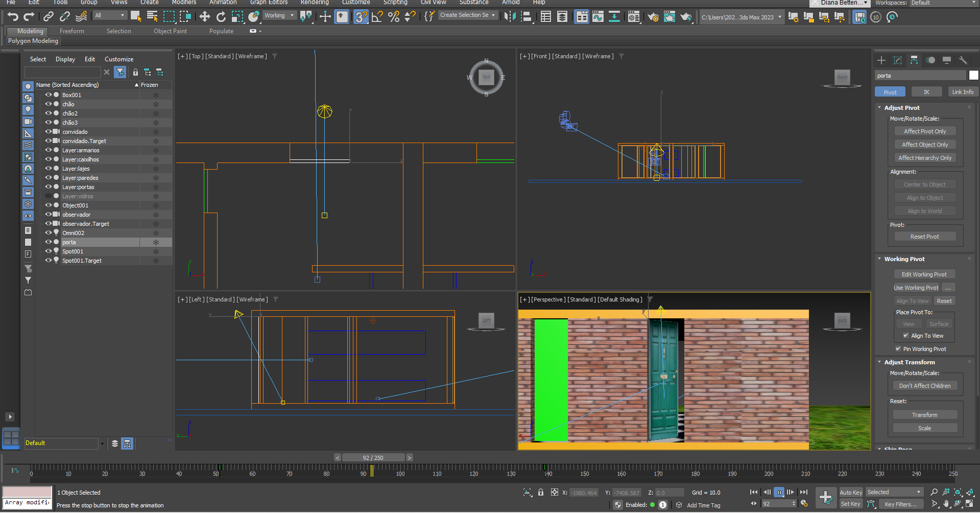This screenshot has height=513, width=980.
Task: Open the Working coordinate system dropdown
Action: (x=279, y=16)
